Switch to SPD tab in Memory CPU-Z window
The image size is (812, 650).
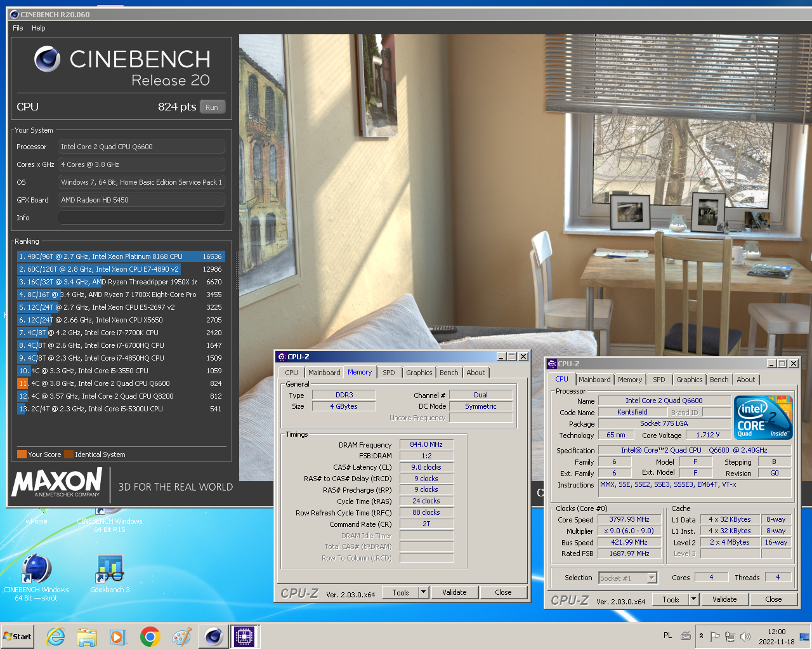click(x=389, y=373)
